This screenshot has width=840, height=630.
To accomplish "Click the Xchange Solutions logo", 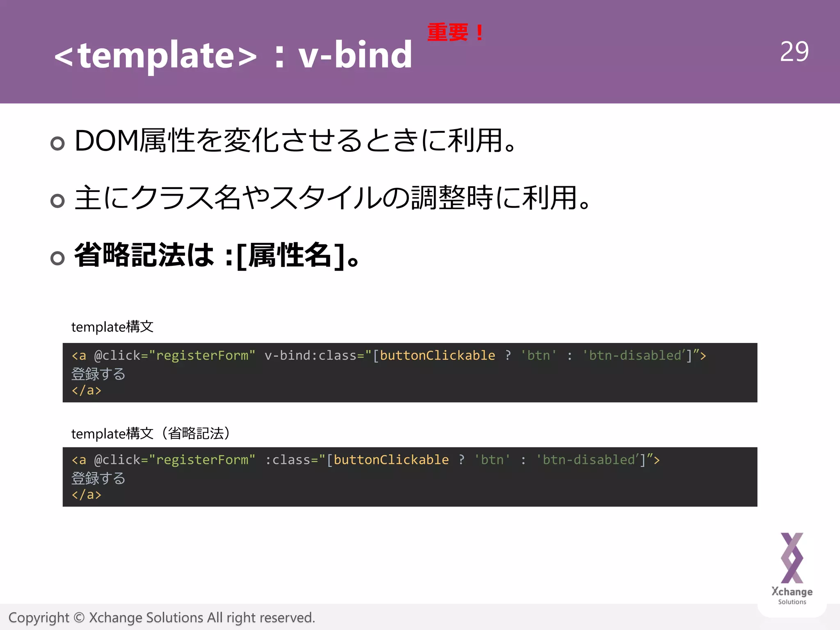I will tap(792, 568).
